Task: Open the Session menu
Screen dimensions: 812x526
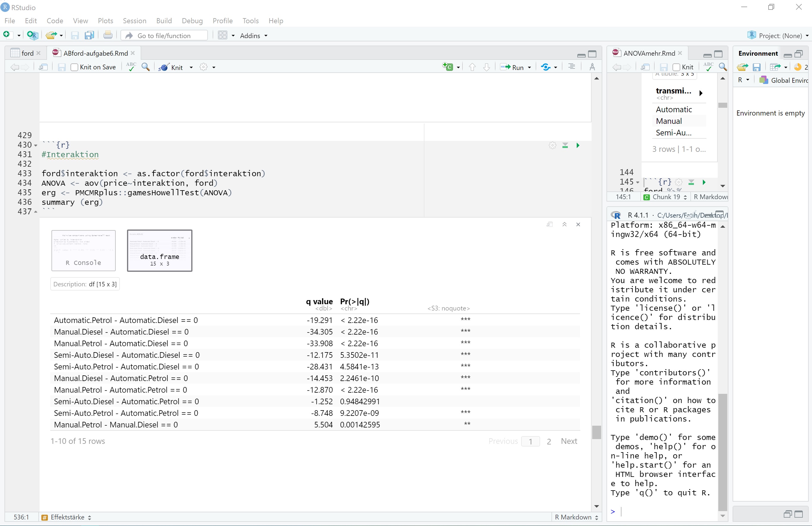Action: click(x=134, y=21)
